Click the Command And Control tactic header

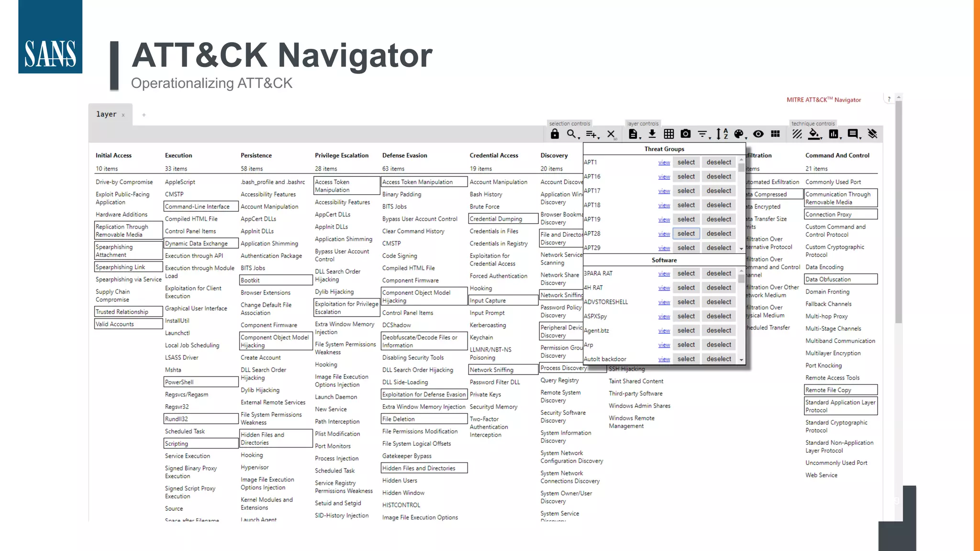837,155
